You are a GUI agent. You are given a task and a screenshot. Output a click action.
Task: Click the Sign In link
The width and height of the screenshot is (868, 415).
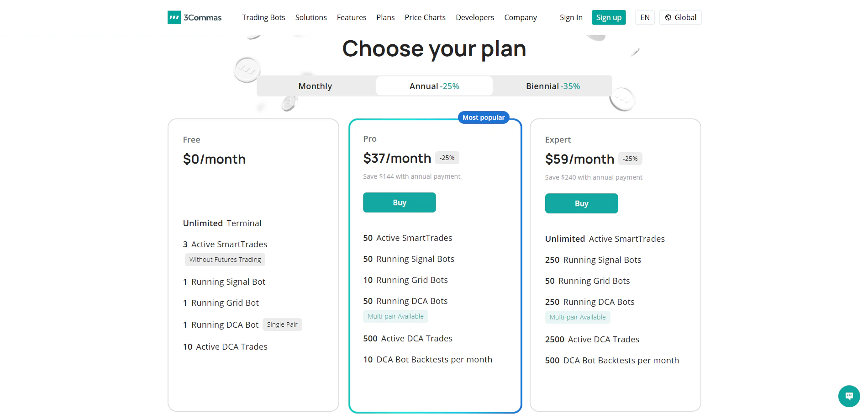(x=571, y=17)
